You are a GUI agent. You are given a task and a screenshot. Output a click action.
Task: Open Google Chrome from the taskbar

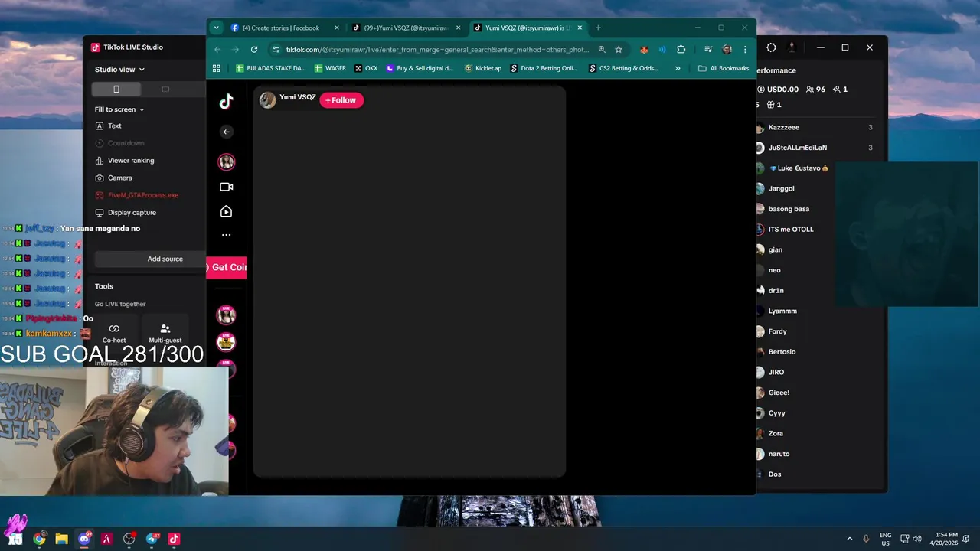[39, 539]
